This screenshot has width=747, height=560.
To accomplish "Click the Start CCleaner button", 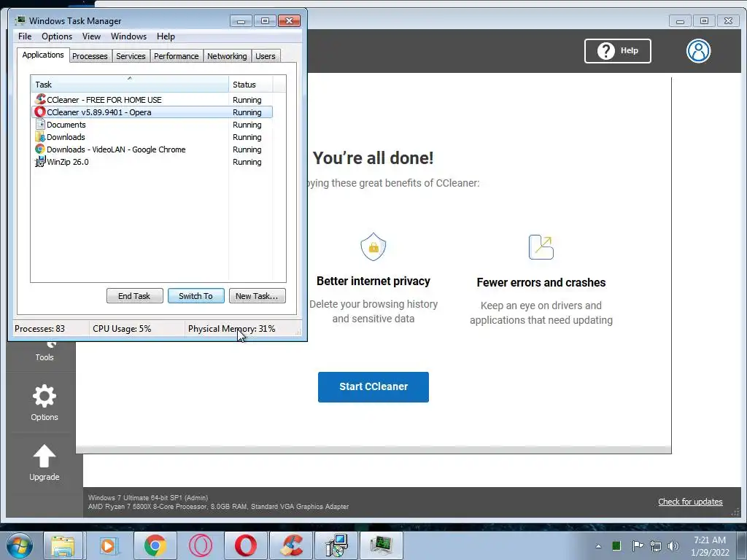I will 373,386.
